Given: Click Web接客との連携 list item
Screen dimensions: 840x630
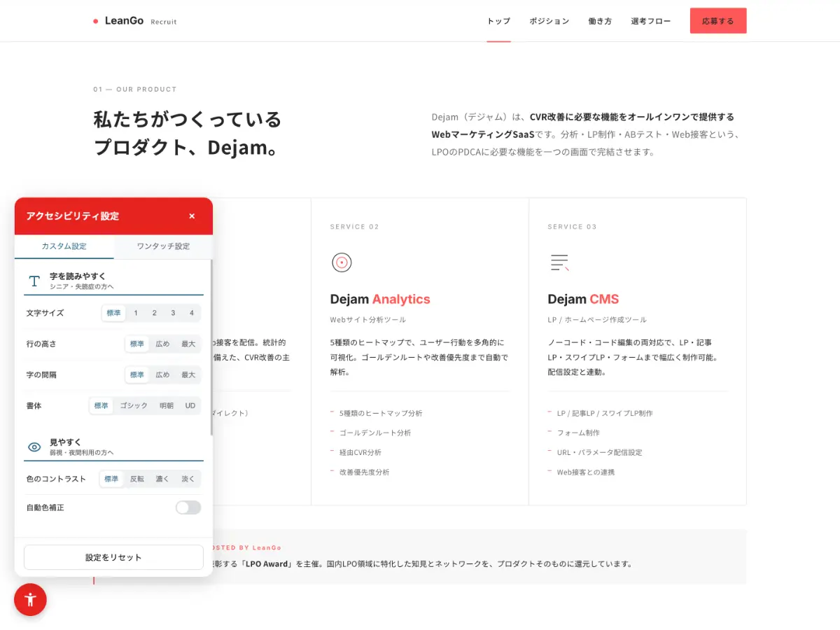Looking at the screenshot, I should point(586,472).
